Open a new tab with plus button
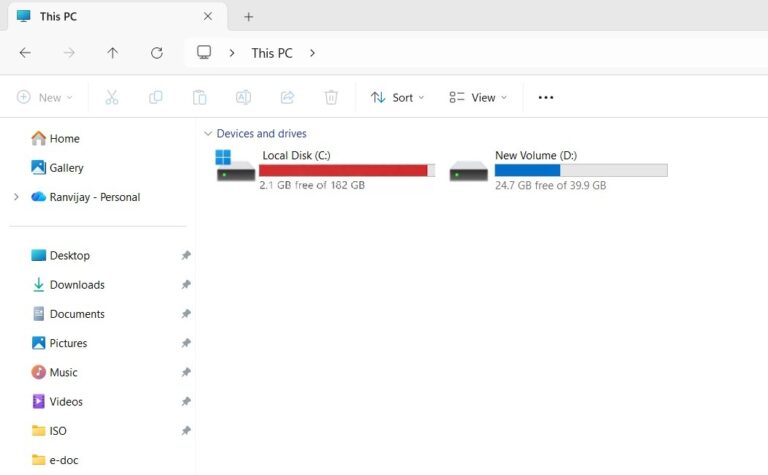The width and height of the screenshot is (768, 475). pyautogui.click(x=249, y=17)
